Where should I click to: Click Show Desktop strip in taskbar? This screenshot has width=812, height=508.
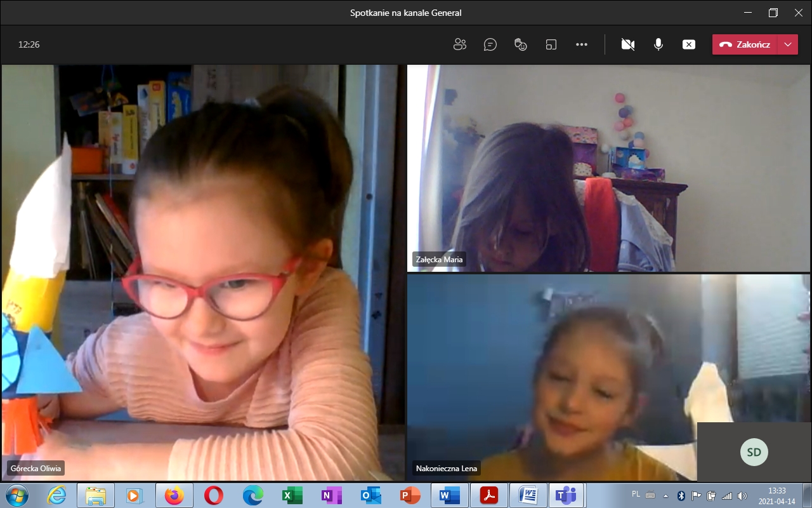click(806, 495)
